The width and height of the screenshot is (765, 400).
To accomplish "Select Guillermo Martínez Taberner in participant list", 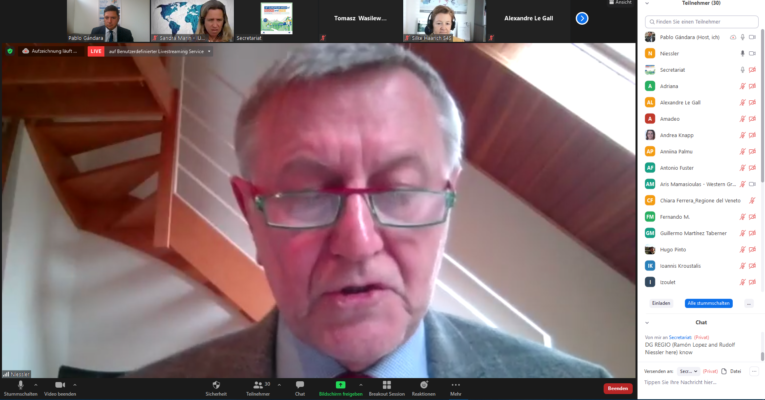I will (701, 233).
